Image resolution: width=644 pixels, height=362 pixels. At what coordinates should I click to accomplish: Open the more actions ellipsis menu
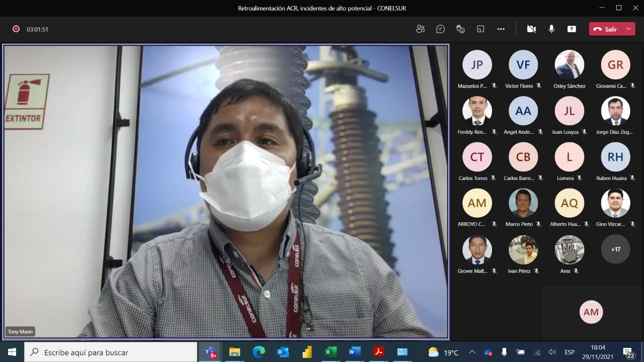501,29
